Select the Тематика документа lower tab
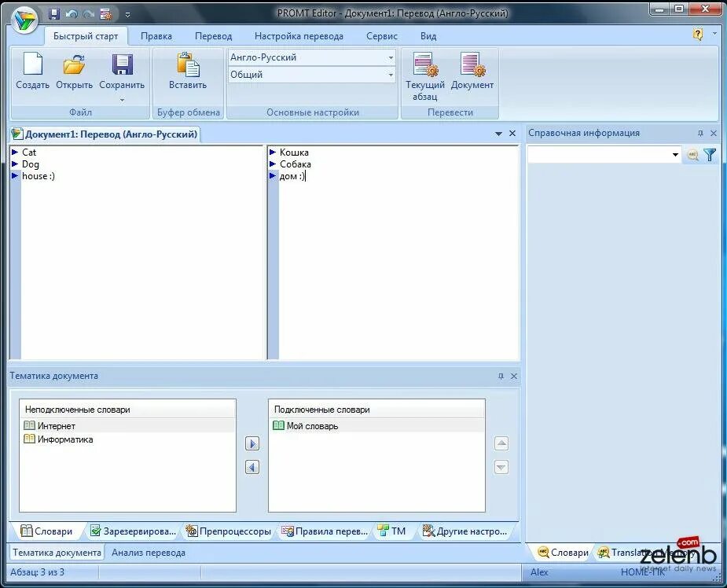This screenshot has height=588, width=727. tap(57, 553)
